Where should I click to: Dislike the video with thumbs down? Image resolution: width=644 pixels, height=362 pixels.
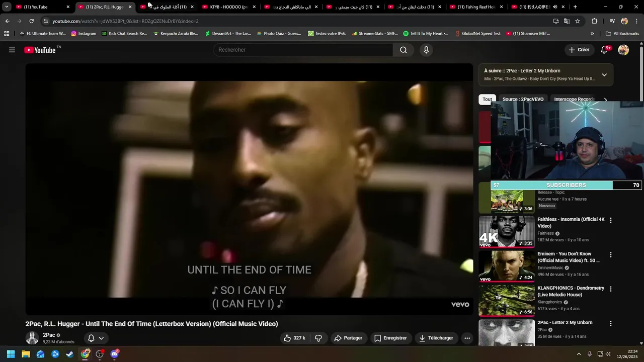318,338
